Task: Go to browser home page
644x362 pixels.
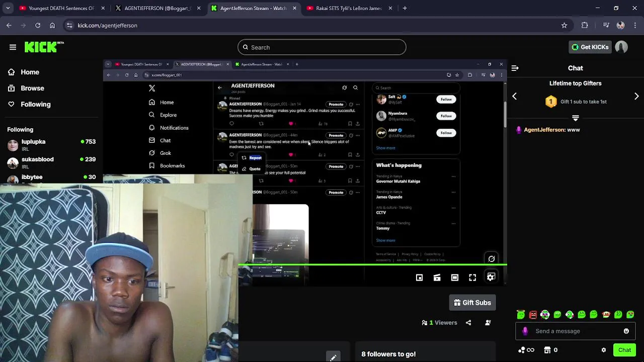Action: [52, 25]
